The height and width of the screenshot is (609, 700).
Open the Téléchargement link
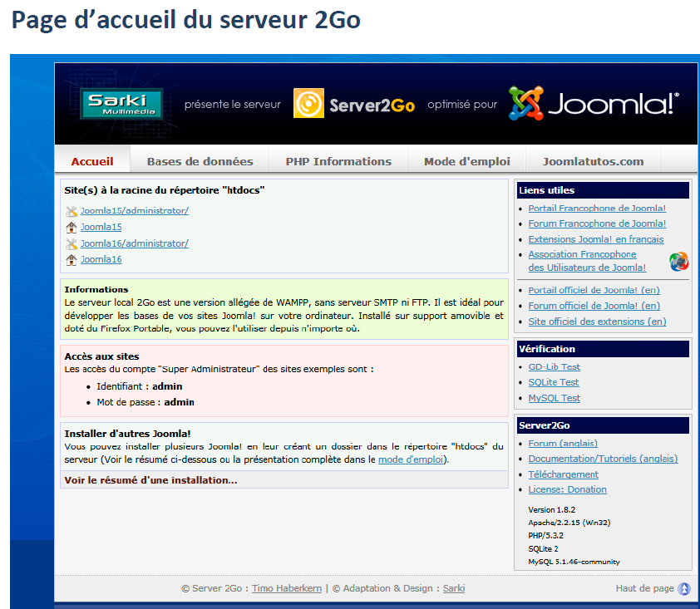click(x=563, y=474)
